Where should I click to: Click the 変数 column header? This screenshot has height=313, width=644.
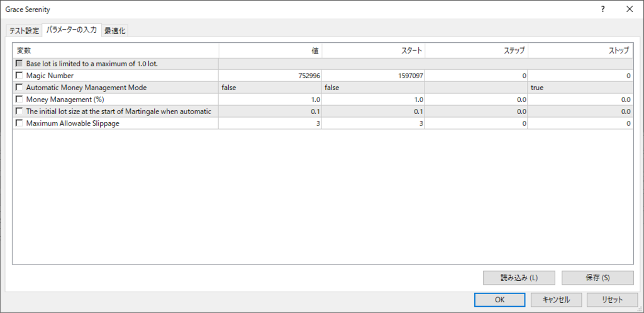pyautogui.click(x=116, y=50)
